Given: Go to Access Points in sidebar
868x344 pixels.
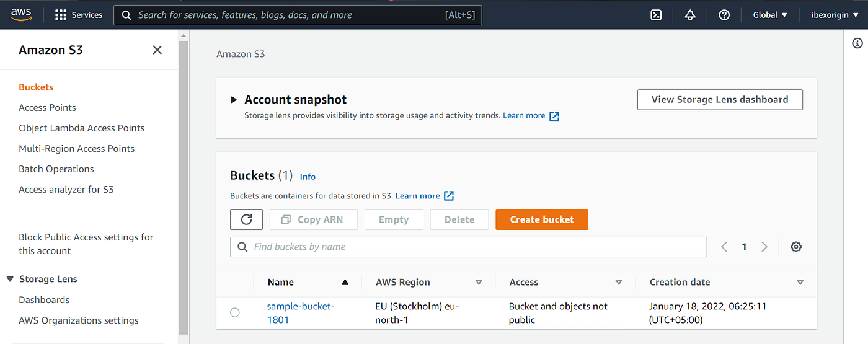Looking at the screenshot, I should tap(47, 108).
